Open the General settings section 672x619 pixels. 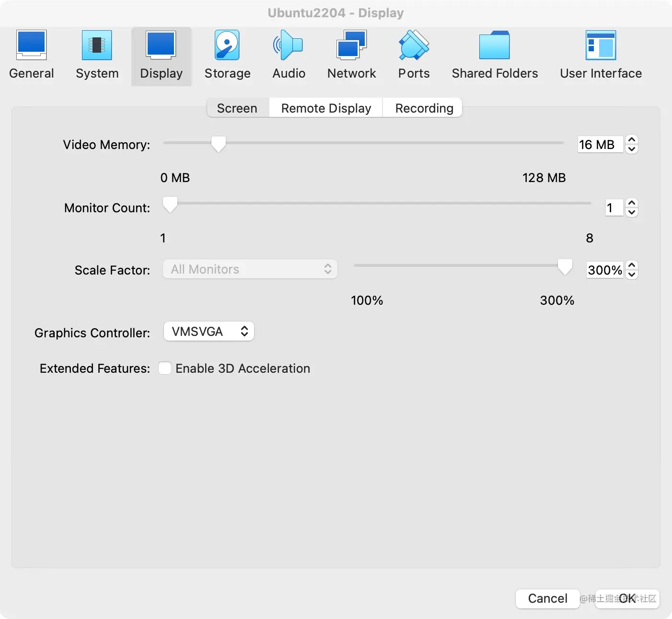click(x=32, y=55)
